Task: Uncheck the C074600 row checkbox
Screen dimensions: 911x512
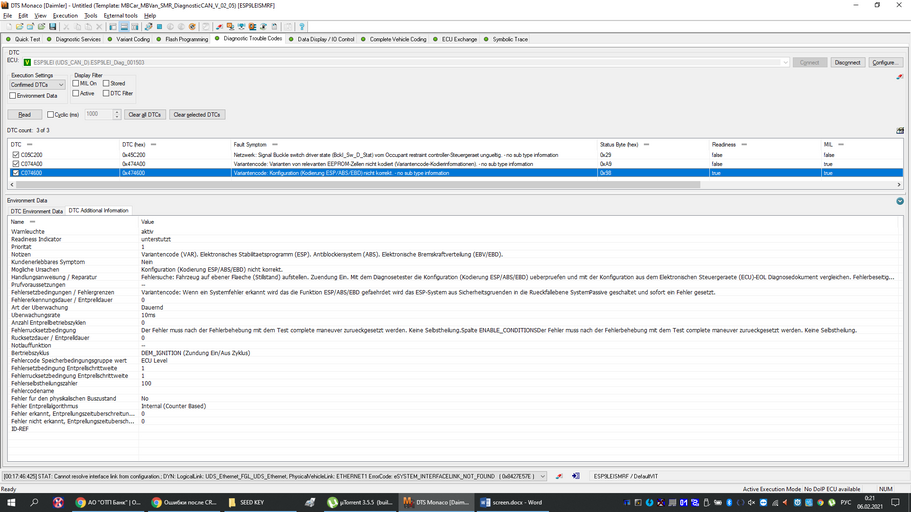Action: point(16,173)
